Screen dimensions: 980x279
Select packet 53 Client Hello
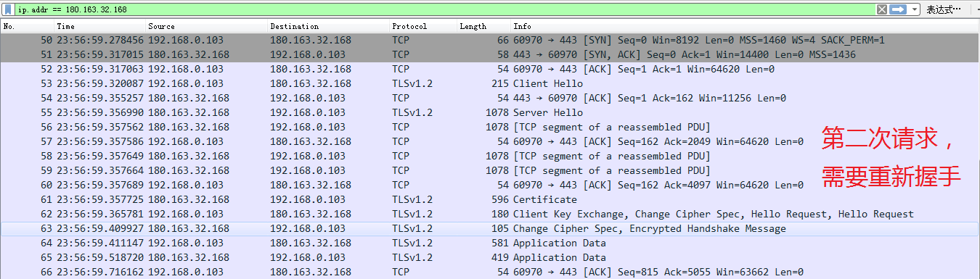(x=490, y=83)
